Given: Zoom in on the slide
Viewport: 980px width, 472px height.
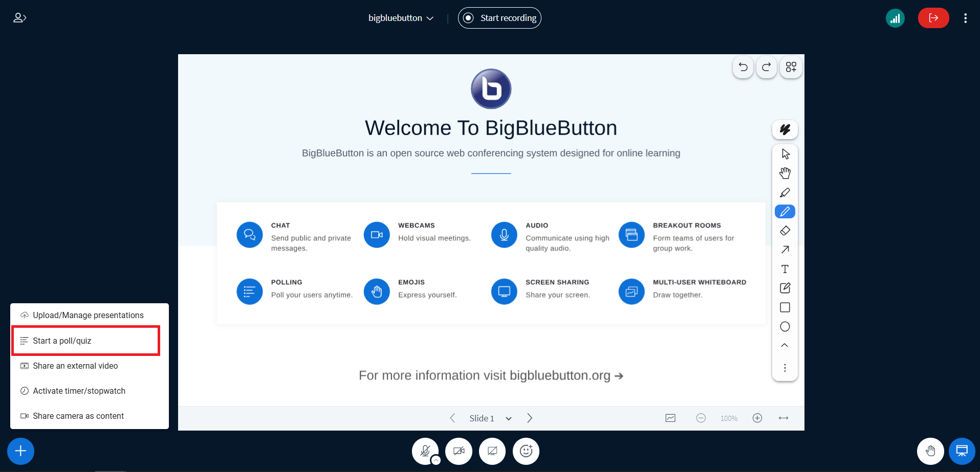Looking at the screenshot, I should pyautogui.click(x=757, y=418).
